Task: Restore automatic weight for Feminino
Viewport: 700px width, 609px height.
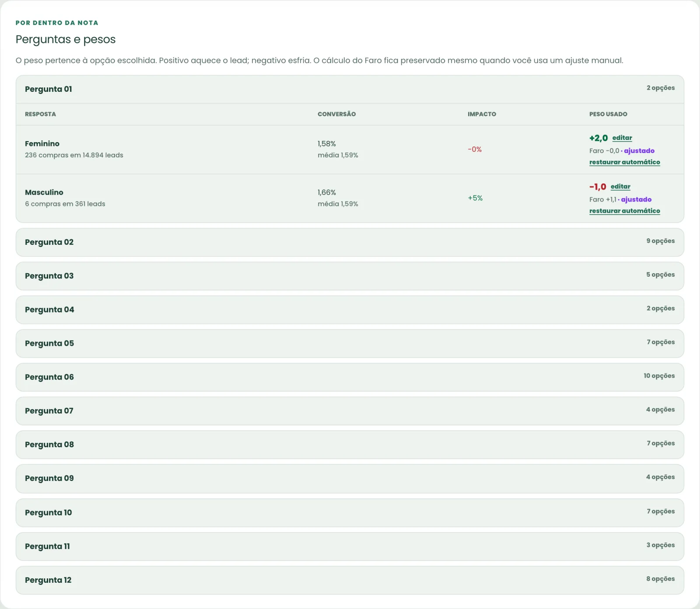Action: pyautogui.click(x=625, y=162)
